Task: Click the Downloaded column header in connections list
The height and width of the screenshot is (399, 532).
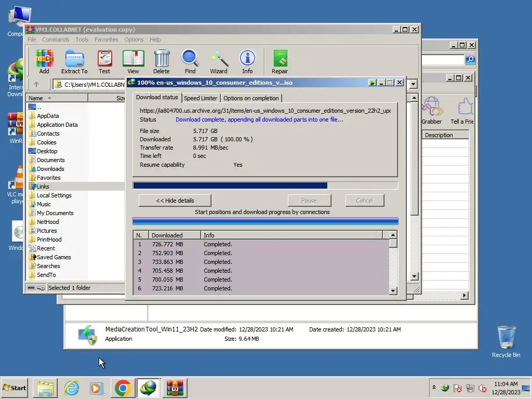Action: tap(175, 235)
